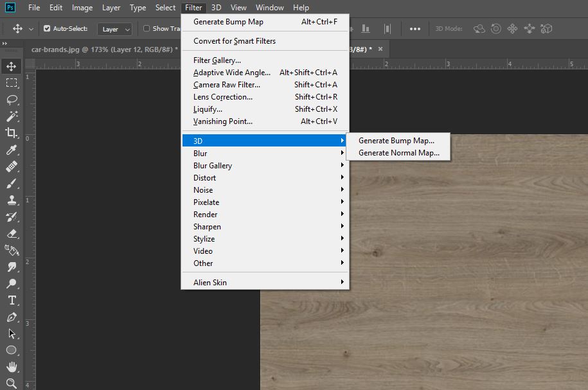Open the Layer menu

111,8
